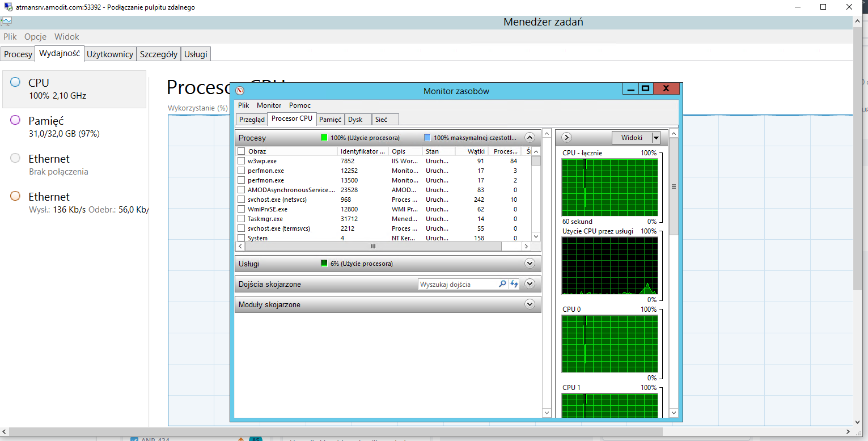The width and height of the screenshot is (868, 441).
Task: Open the Plik menu in Monitor zasobów
Action: pos(243,105)
